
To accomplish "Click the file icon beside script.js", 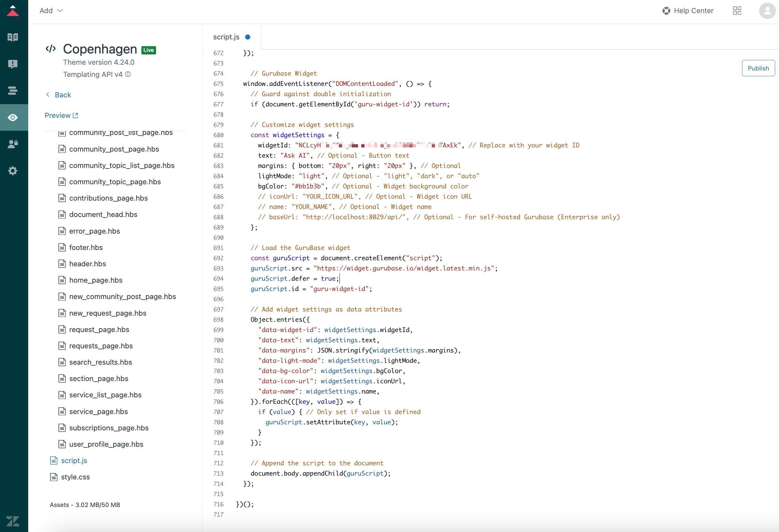I will coord(54,461).
